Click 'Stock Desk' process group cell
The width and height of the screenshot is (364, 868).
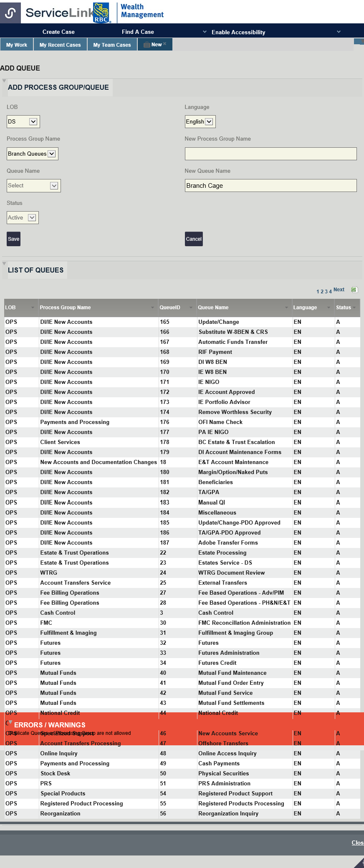click(x=55, y=774)
